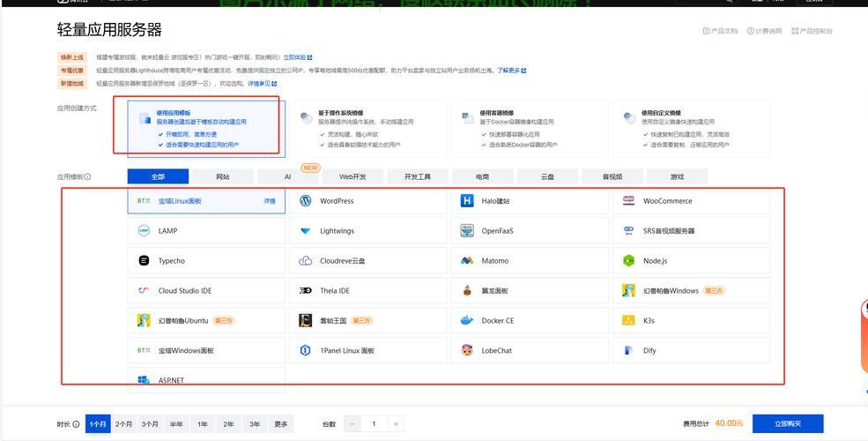Screen dimensions: 868x441
Task: Select the WooCommerce logo icon
Action: click(629, 200)
